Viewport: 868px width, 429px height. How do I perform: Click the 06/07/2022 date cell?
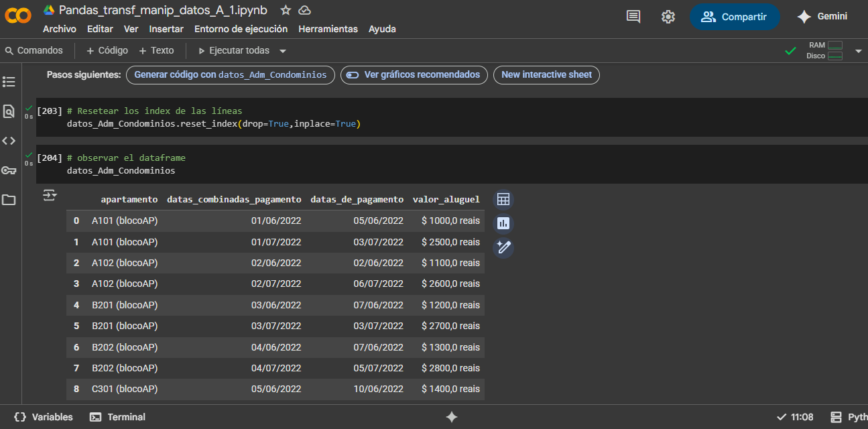[379, 284]
